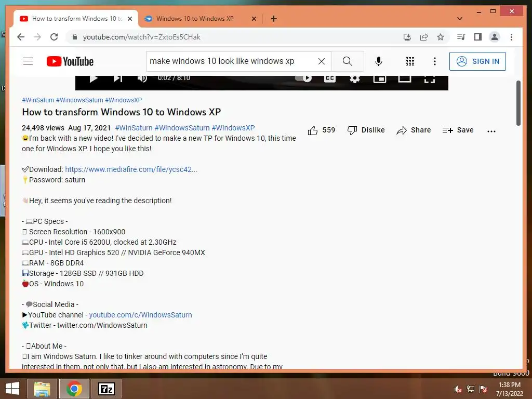The height and width of the screenshot is (399, 532).
Task: Click #WindowsXP hashtag above title
Action: [123, 100]
